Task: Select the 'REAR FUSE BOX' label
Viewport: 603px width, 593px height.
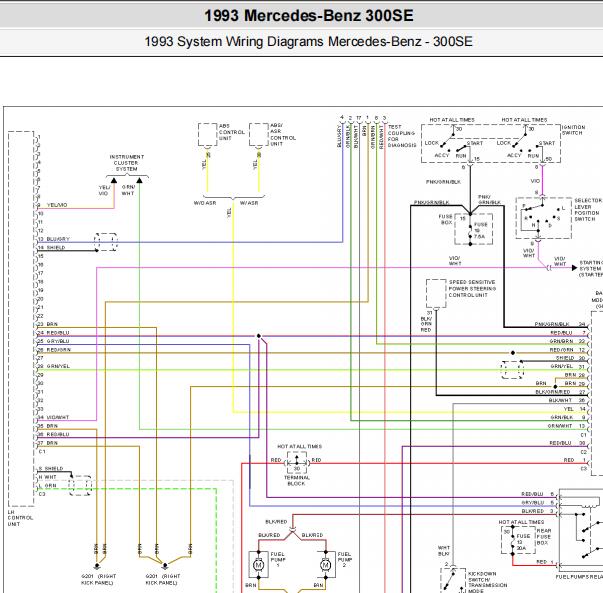Action: click(x=543, y=536)
